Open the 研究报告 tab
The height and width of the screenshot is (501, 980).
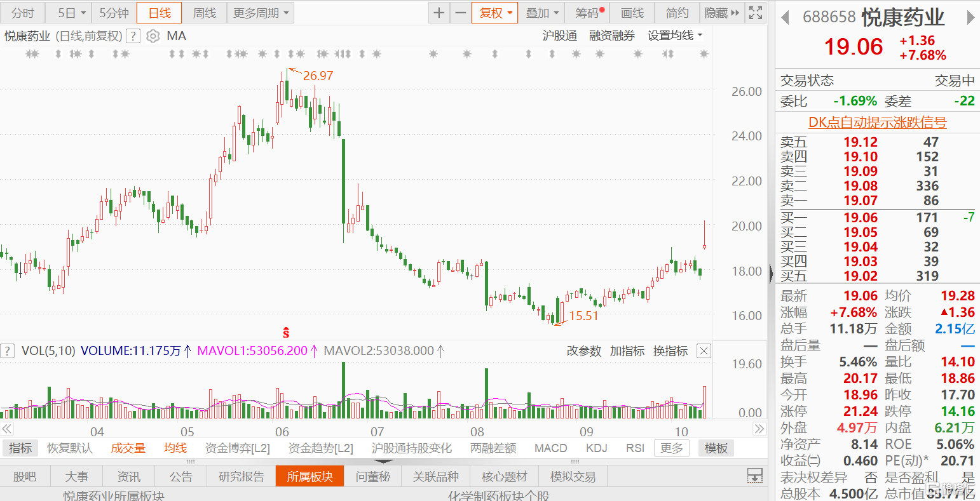(x=242, y=476)
